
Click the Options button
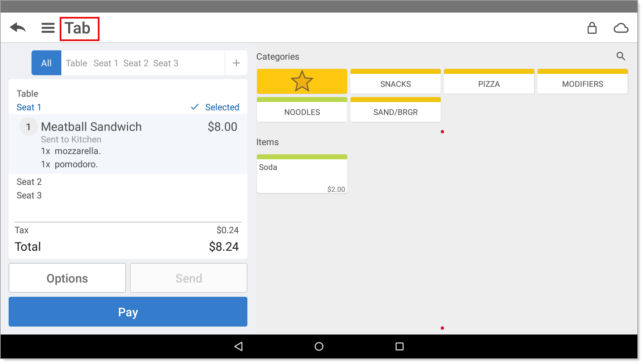point(67,278)
